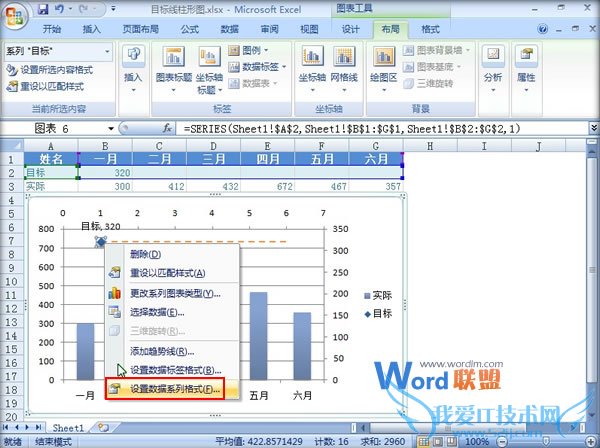Click the 坐标轴标题 axis titles icon
The image size is (600, 448).
(209, 57)
